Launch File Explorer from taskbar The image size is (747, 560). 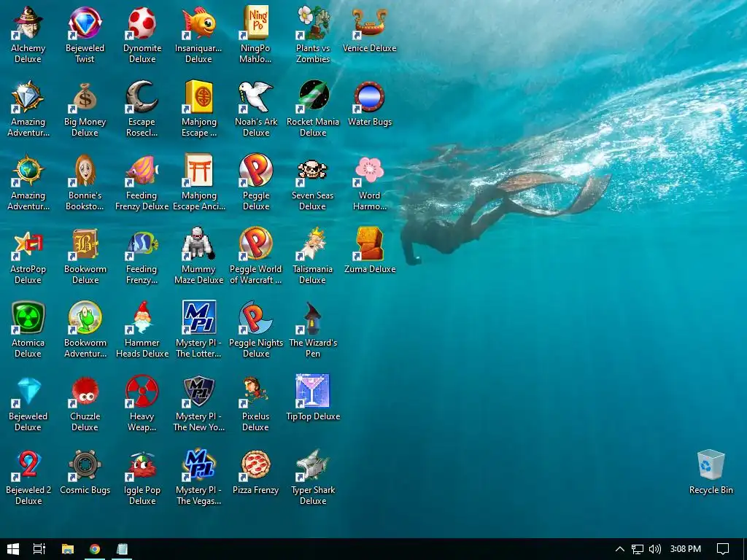coord(68,549)
